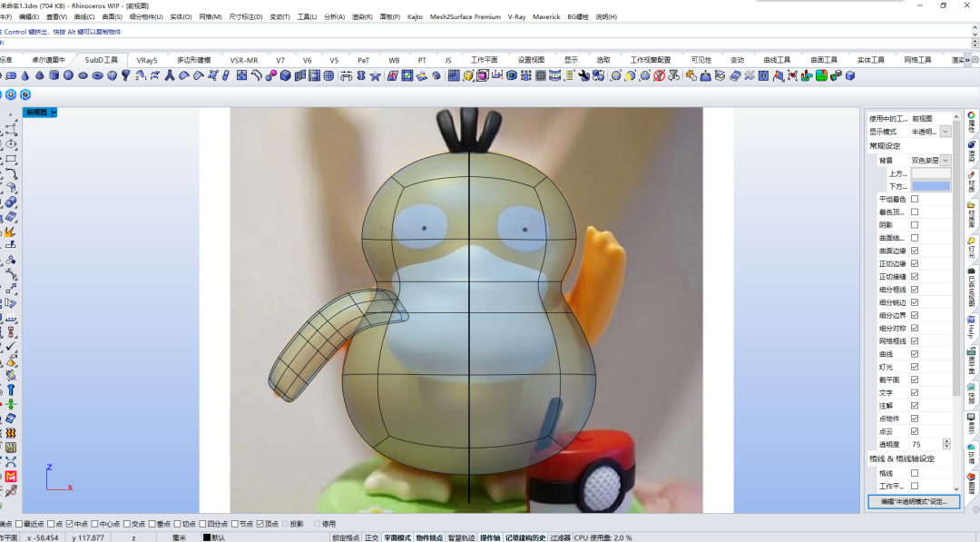
Task: Click the red prohibited-circle filter icon
Action: [x=659, y=75]
